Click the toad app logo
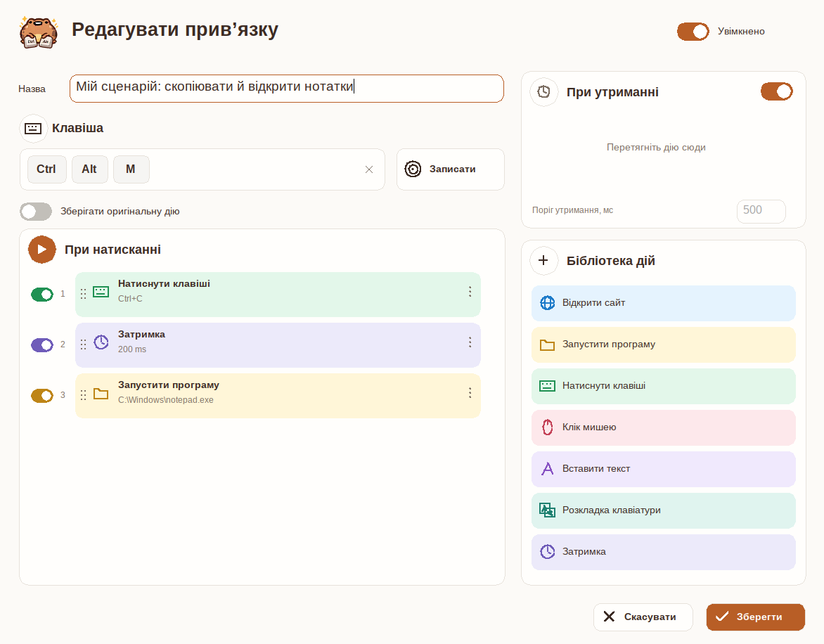824x644 pixels. 39,32
